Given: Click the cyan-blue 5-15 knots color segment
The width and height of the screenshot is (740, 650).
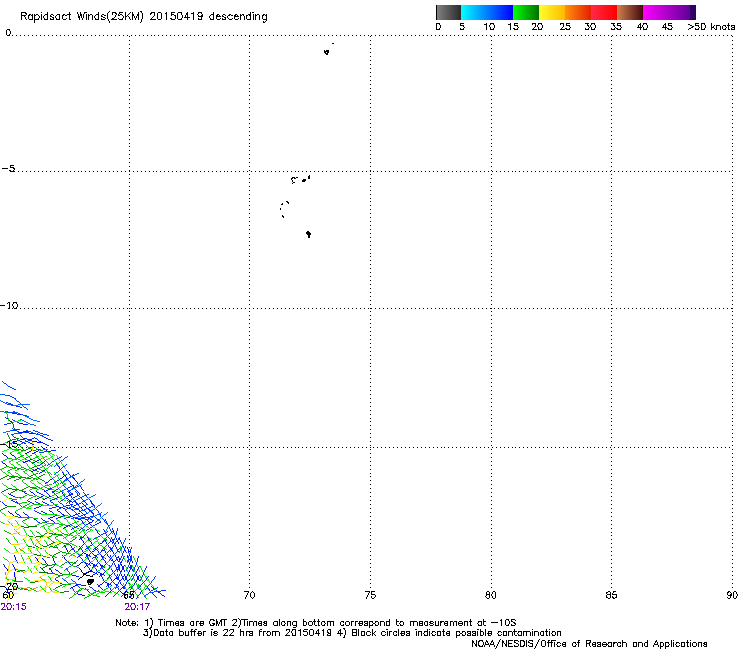Looking at the screenshot, I should click(x=487, y=12).
